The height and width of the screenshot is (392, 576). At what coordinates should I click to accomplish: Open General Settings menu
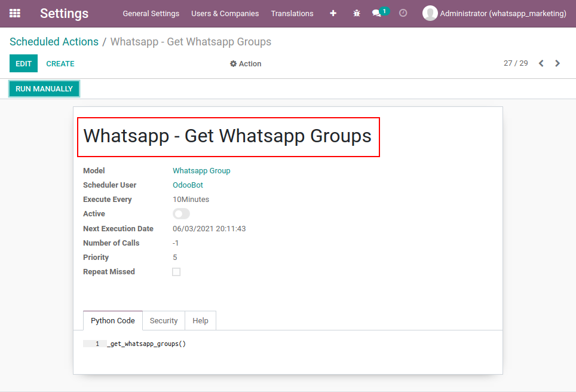click(x=151, y=13)
